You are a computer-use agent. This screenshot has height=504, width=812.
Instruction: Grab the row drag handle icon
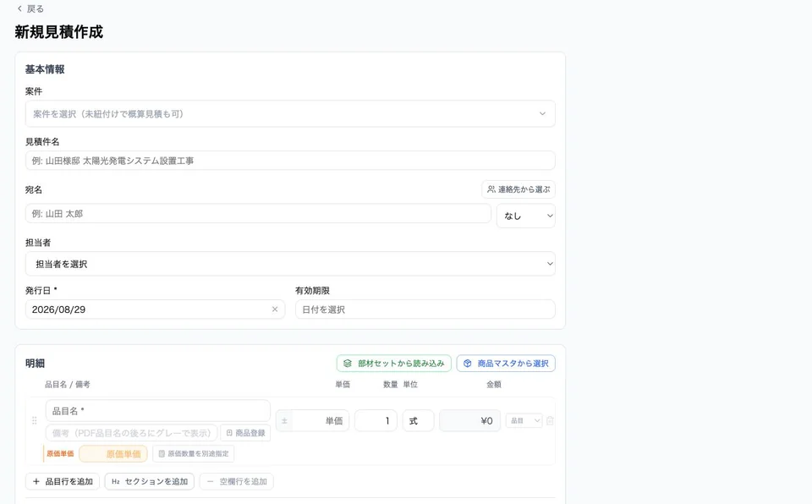click(x=34, y=420)
